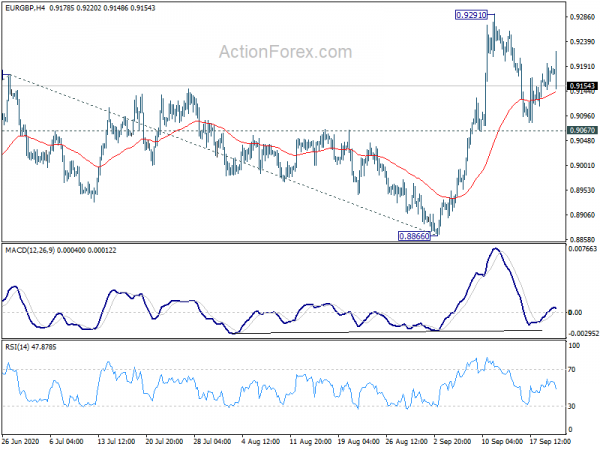Click the 19 Aug 04:00 time label
The width and height of the screenshot is (600, 450).
(x=359, y=441)
